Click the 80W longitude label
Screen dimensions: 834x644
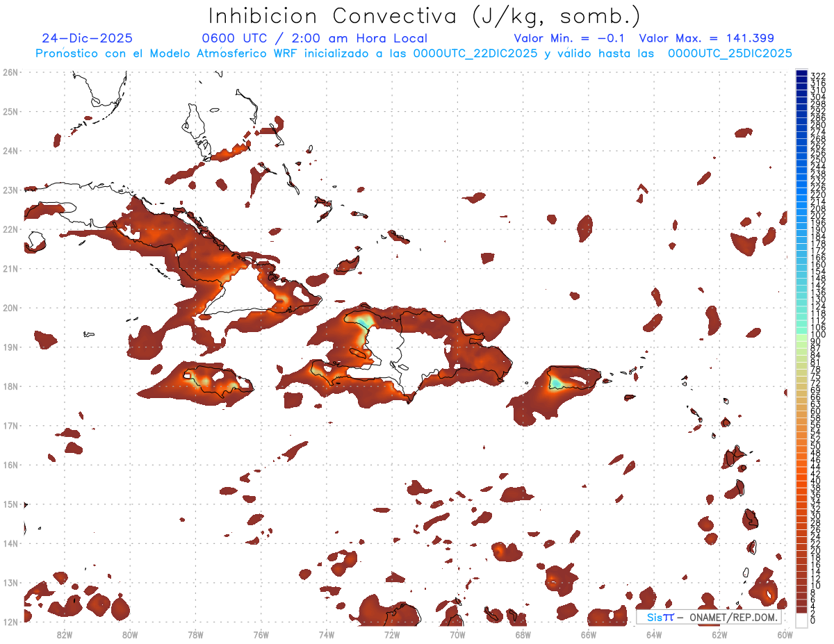tap(130, 634)
